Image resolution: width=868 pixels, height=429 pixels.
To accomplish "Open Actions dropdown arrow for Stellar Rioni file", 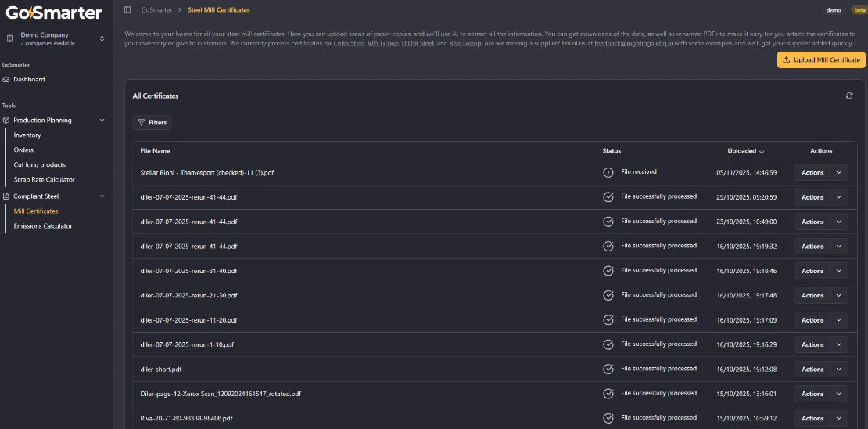I will (x=839, y=173).
